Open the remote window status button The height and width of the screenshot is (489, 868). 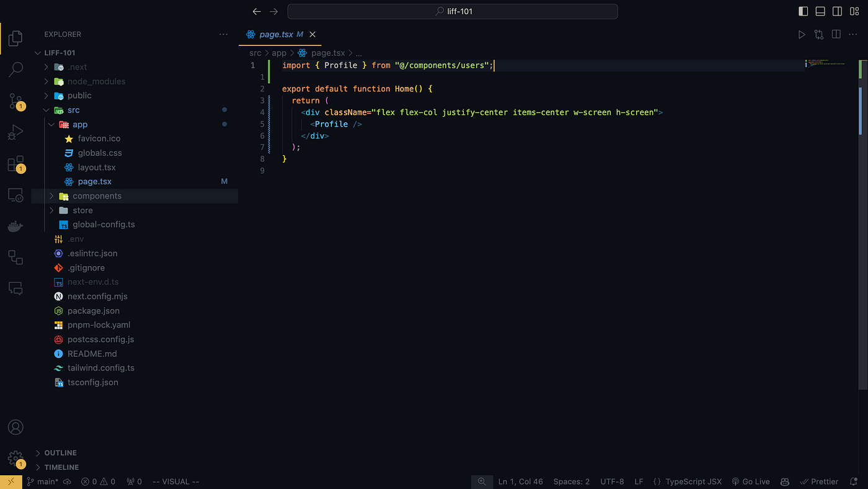(x=11, y=482)
